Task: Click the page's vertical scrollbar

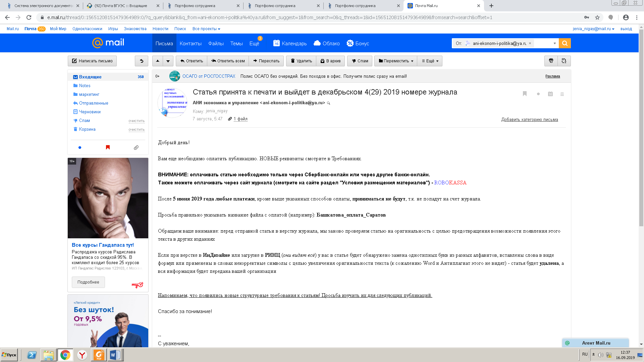Action: pos(641,134)
